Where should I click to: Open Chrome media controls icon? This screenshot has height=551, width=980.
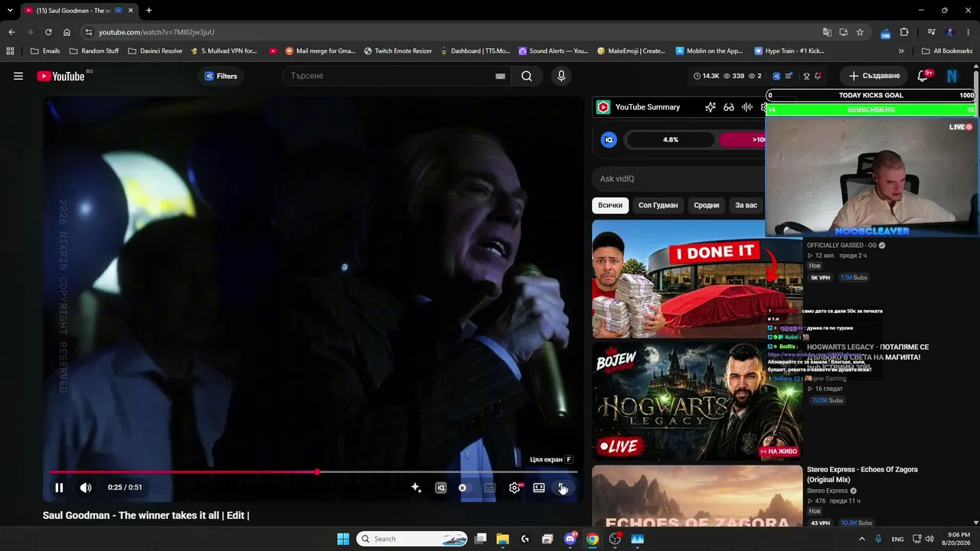(931, 32)
